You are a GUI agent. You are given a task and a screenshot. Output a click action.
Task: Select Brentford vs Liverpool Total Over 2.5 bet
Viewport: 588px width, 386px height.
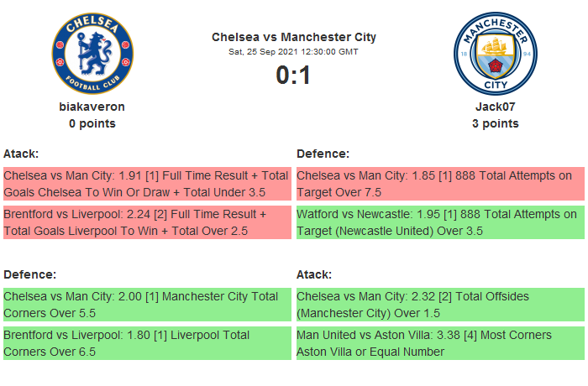147,222
